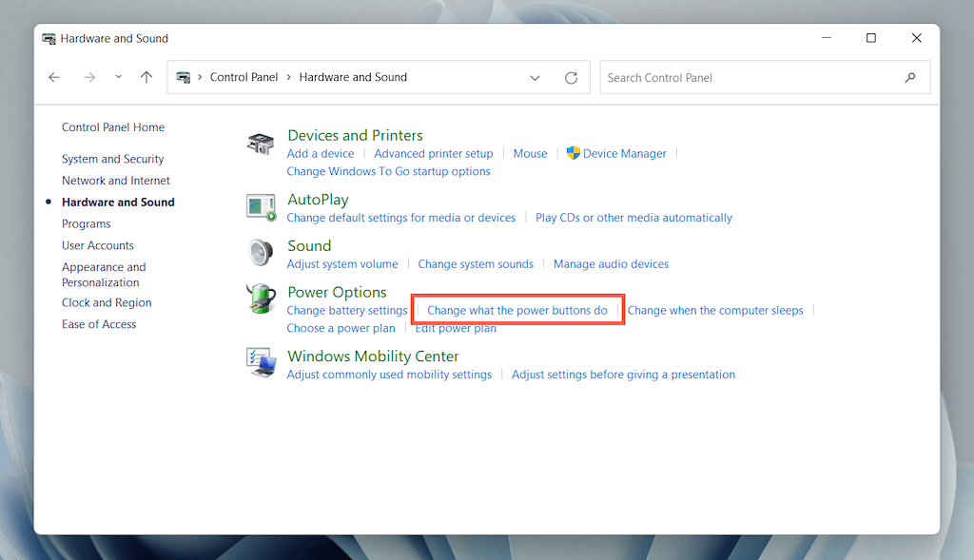The image size is (974, 560).
Task: Expand the chevron after Control Panel breadcrumb
Action: (x=289, y=77)
